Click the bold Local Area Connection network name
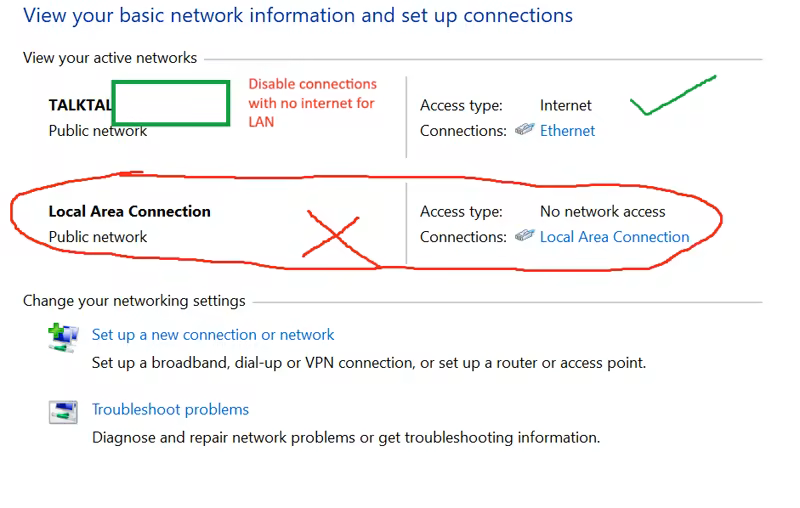 130,211
